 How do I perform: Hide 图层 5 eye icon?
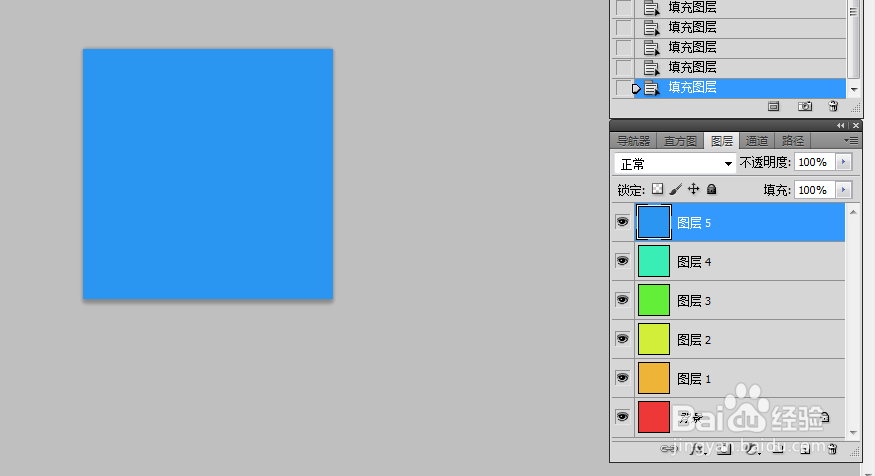tap(623, 222)
